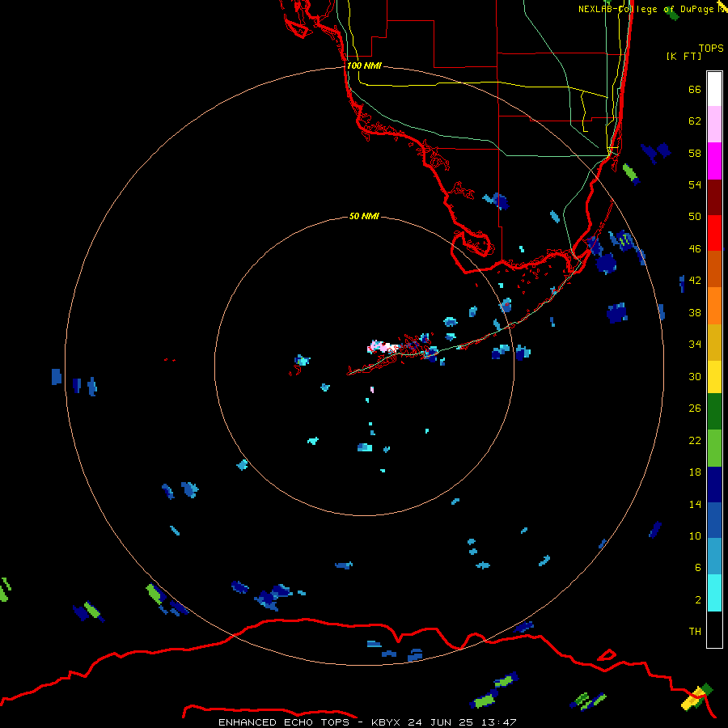Click the '10' legend value

point(695,535)
